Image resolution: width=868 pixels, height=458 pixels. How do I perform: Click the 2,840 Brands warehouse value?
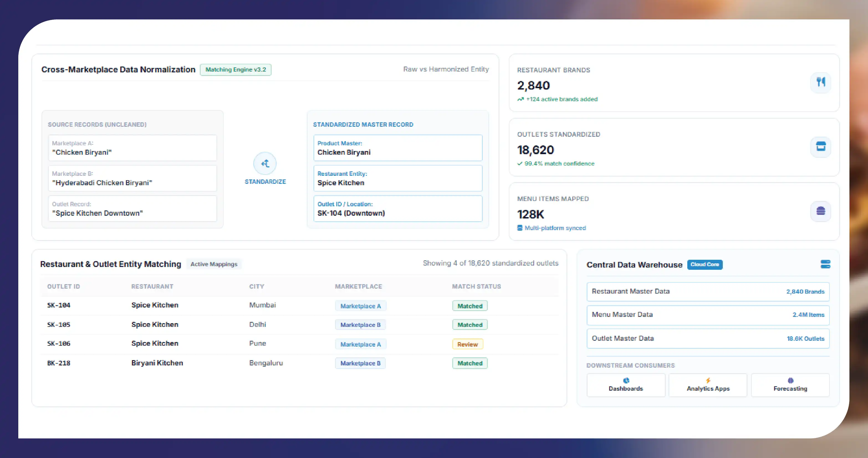pos(805,291)
